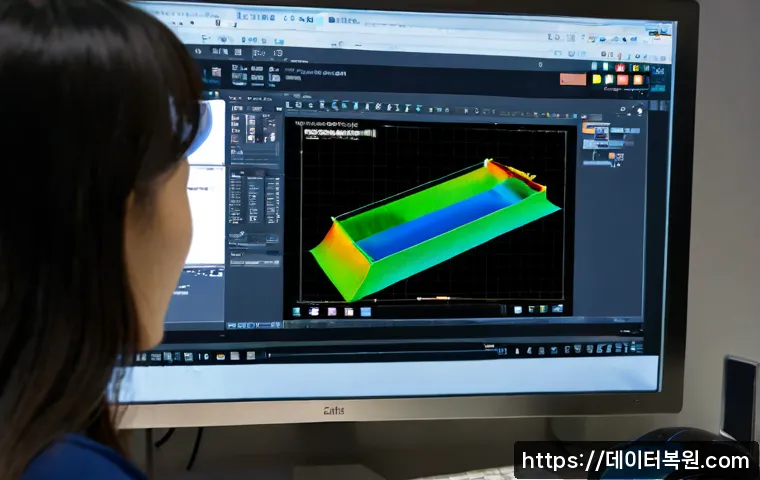Click the teal icon first in the viewport's bottom bar
Viewport: 760px width, 480px height.
click(x=296, y=312)
